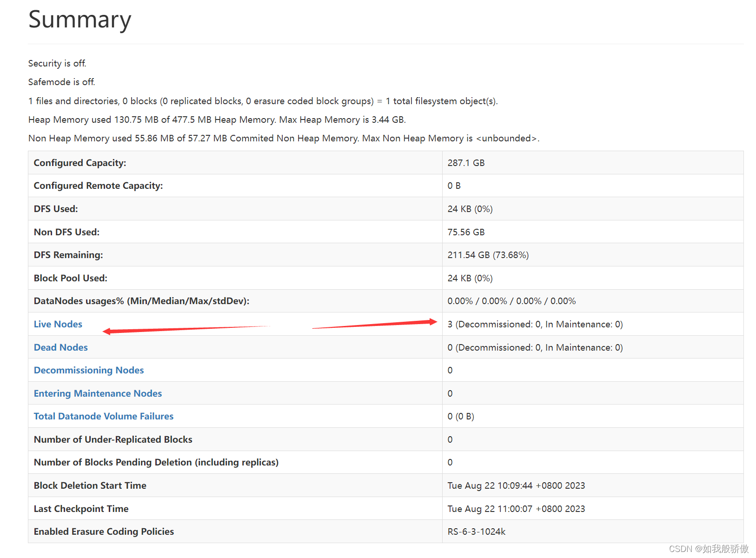The image size is (756, 558).
Task: Click the Block Pool Used 24 KB (0%) value
Action: point(470,278)
